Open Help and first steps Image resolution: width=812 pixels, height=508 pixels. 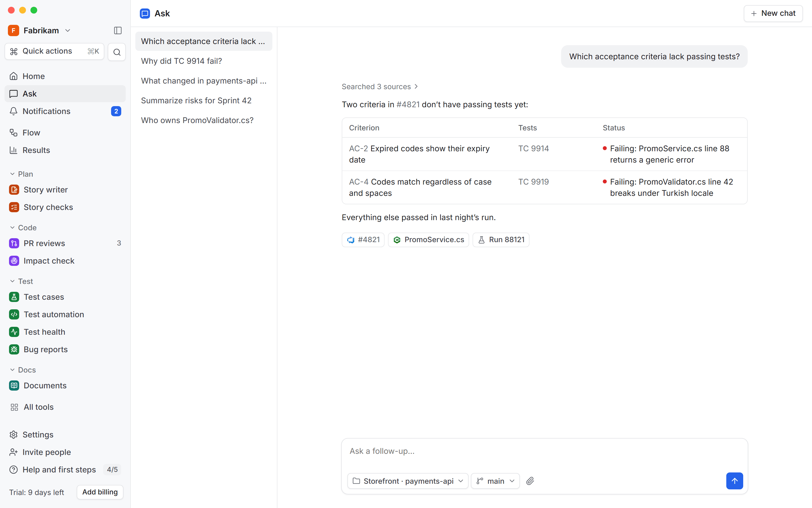click(x=65, y=469)
